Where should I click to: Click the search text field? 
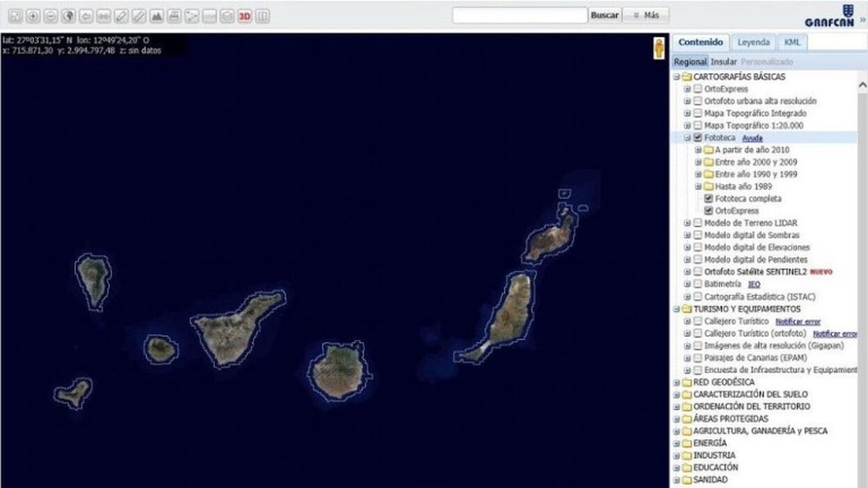[x=520, y=15]
